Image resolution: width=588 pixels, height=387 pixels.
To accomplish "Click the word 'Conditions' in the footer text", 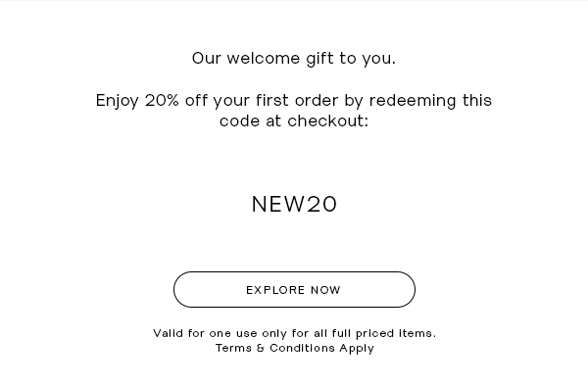I will 302,348.
